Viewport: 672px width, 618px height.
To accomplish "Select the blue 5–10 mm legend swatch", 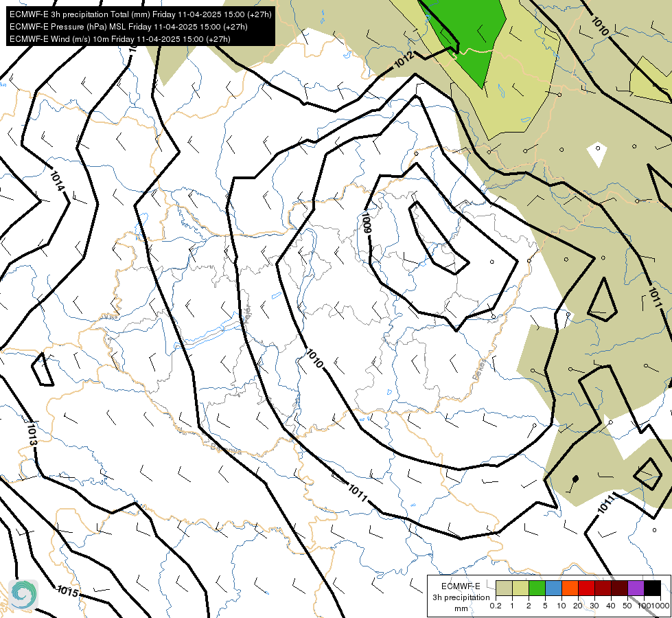I will (553, 588).
